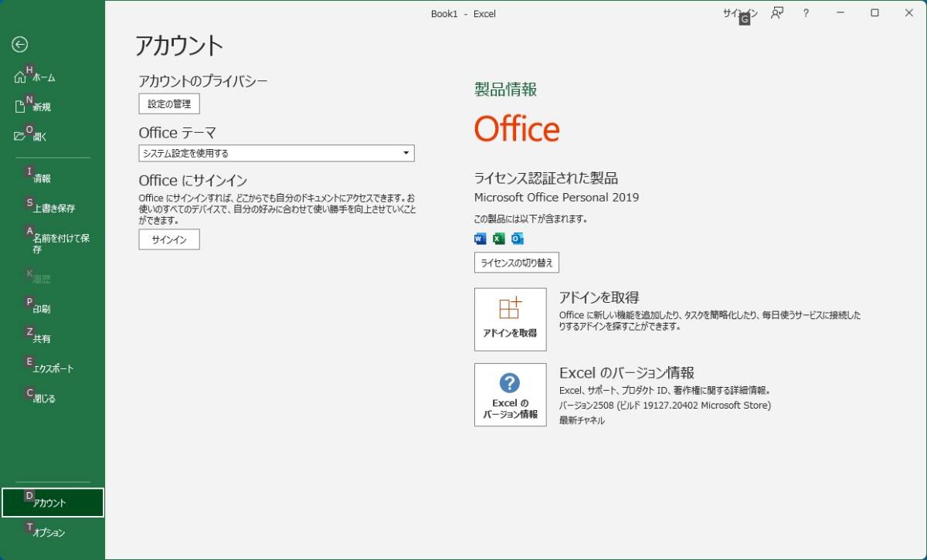This screenshot has width=927, height=560.
Task: Open the Word product icon
Action: coord(479,239)
